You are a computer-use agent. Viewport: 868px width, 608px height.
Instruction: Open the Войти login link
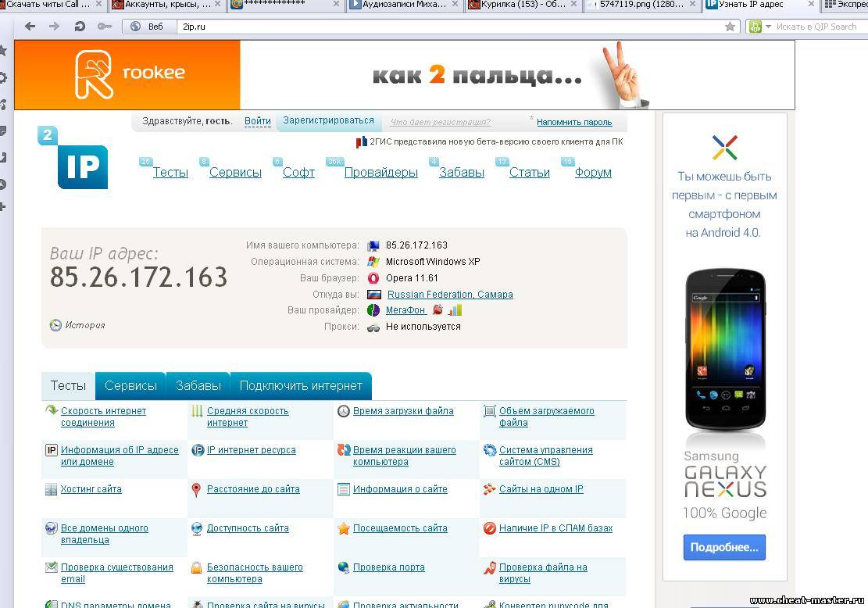(x=257, y=122)
